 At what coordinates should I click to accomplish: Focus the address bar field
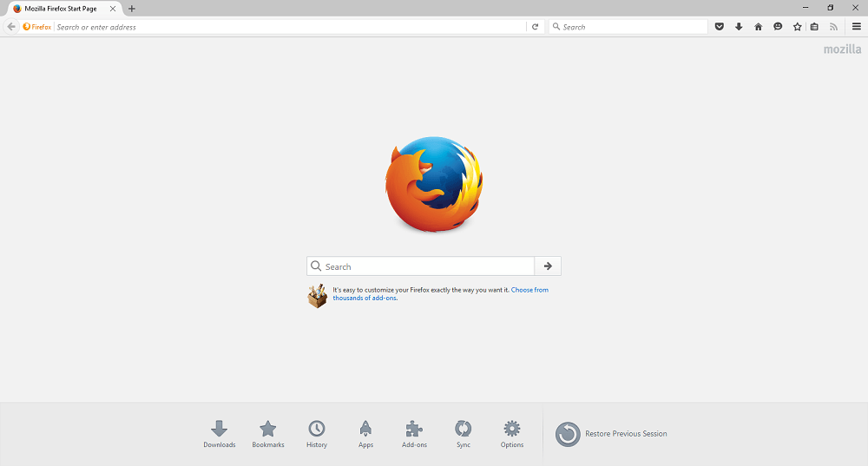coord(290,27)
